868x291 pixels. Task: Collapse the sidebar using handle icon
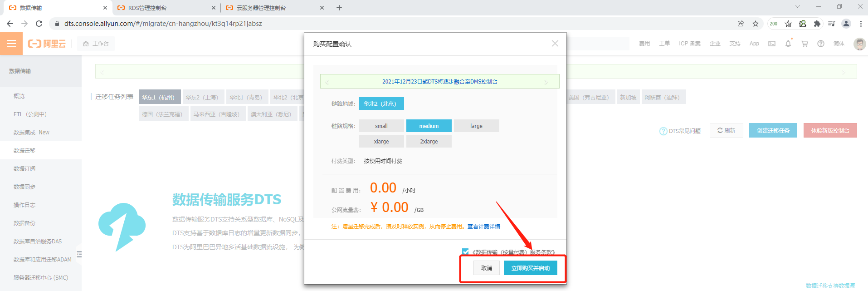pos(79,254)
